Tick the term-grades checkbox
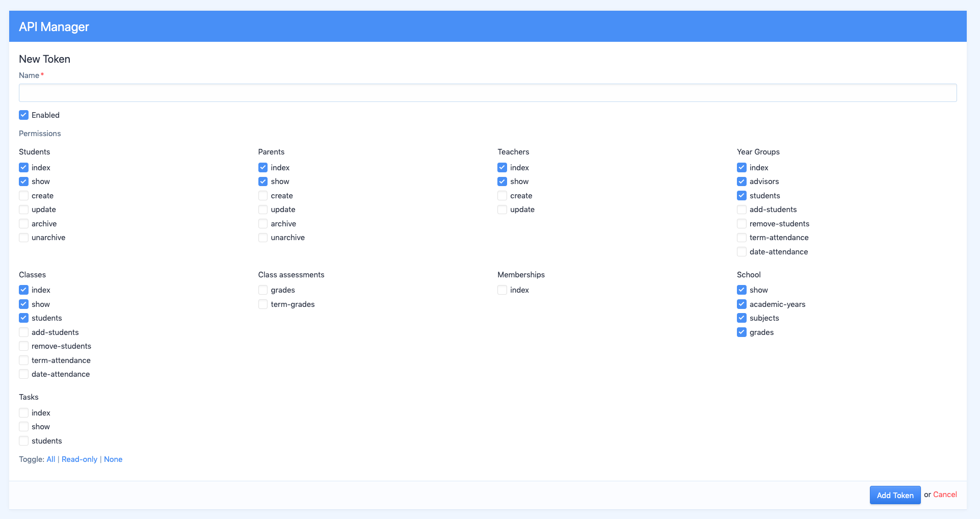 [x=263, y=304]
